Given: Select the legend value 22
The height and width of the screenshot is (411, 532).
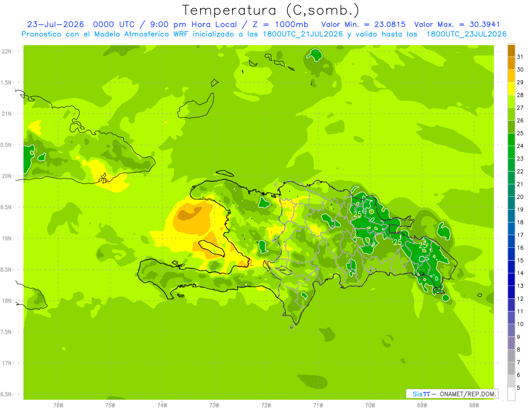Looking at the screenshot, I should pos(520,171).
